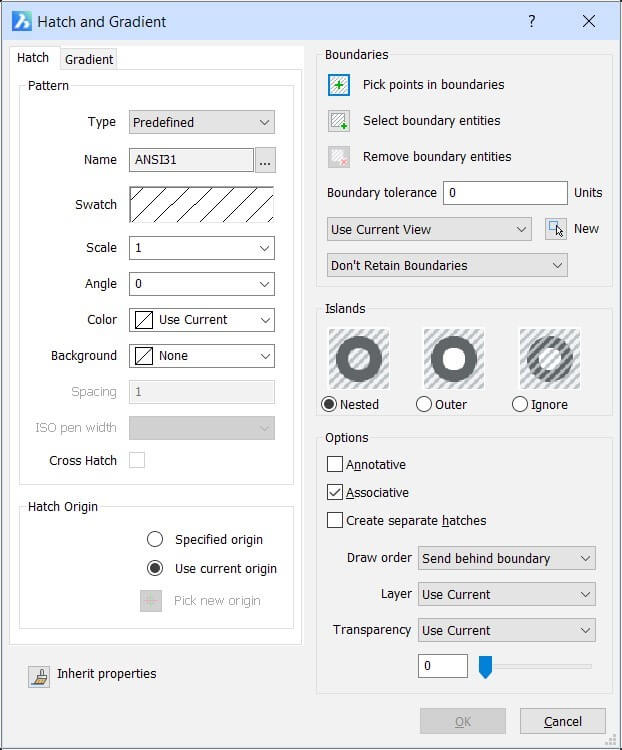Choose the Specified origin radio option
The height and width of the screenshot is (750, 622).
(x=155, y=539)
